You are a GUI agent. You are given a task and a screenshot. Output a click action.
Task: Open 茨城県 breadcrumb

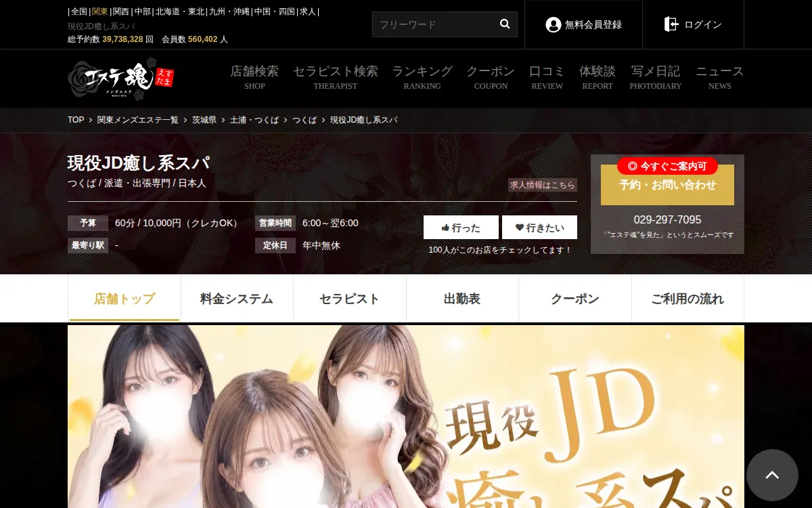[204, 120]
